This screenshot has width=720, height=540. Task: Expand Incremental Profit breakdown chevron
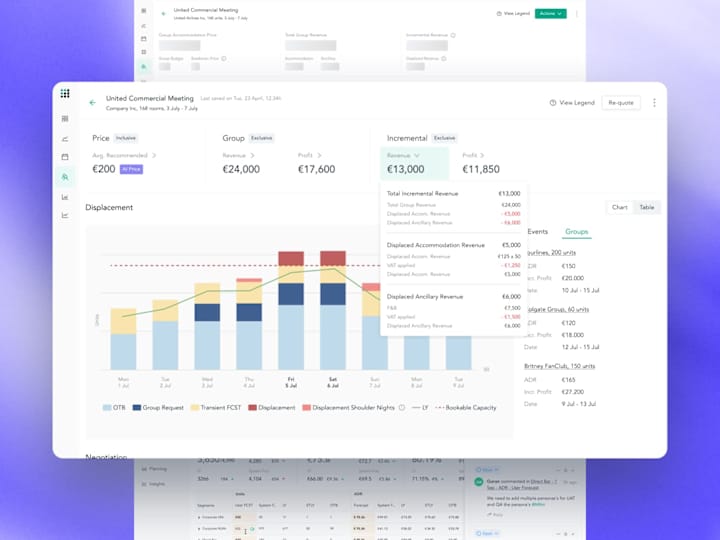coord(482,156)
